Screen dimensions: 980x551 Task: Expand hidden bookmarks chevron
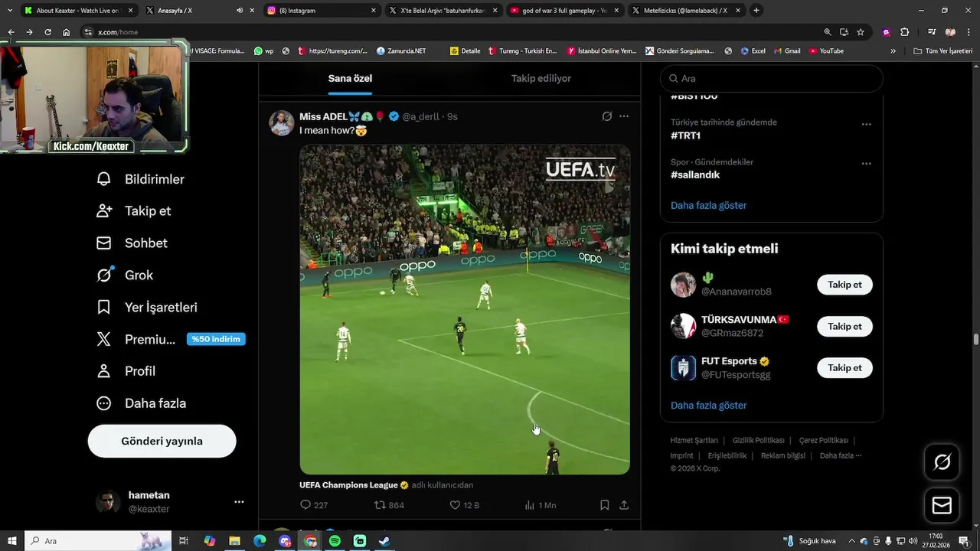(893, 51)
